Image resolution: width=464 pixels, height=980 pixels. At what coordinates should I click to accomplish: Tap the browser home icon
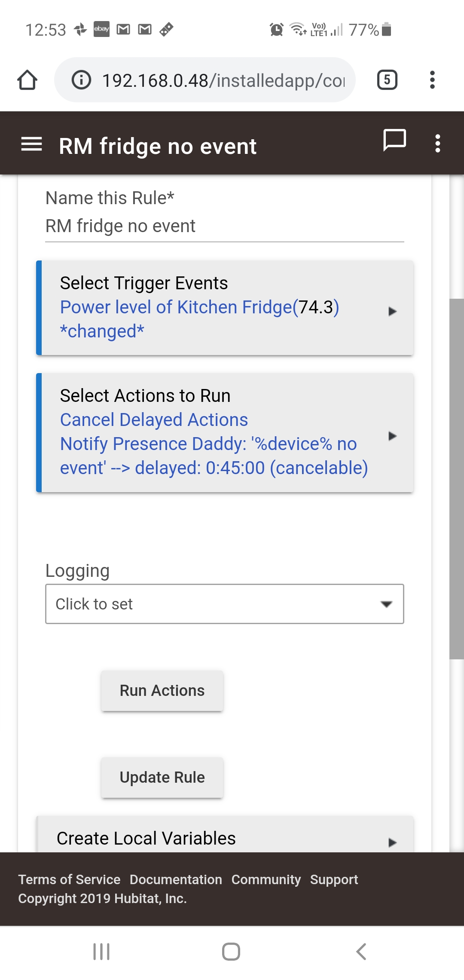coord(27,80)
